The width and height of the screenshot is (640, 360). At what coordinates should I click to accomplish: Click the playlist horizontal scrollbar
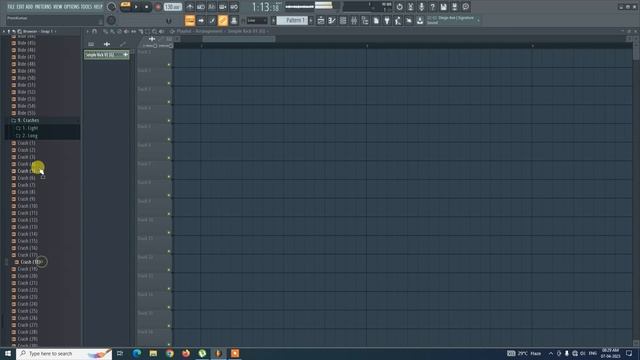point(239,39)
